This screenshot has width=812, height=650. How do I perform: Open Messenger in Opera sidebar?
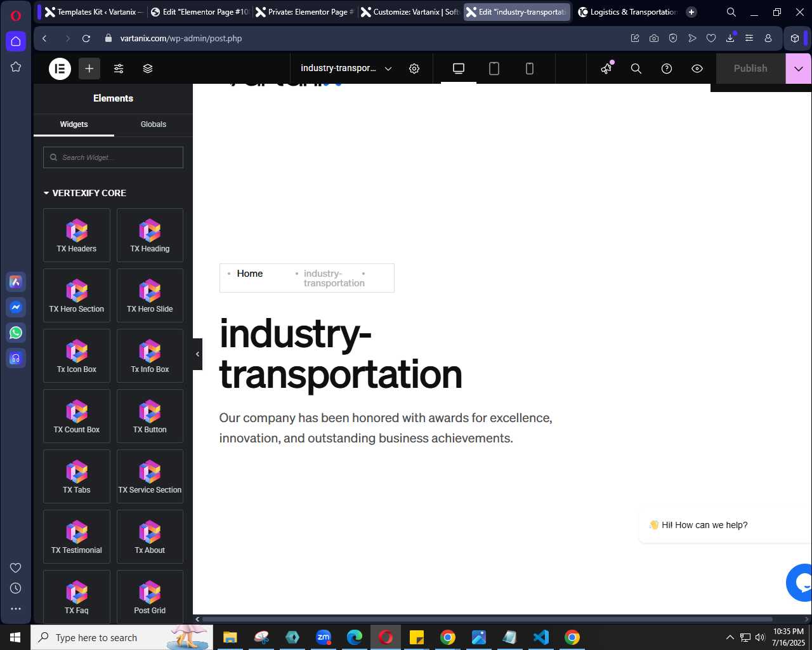coord(16,307)
